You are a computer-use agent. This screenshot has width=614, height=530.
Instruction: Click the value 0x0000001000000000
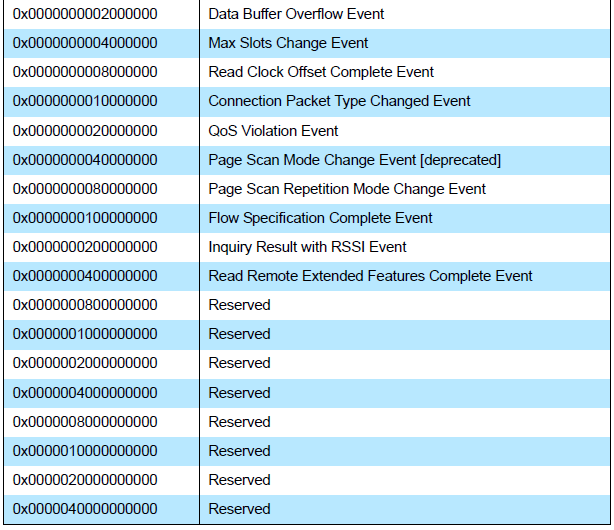(85, 334)
